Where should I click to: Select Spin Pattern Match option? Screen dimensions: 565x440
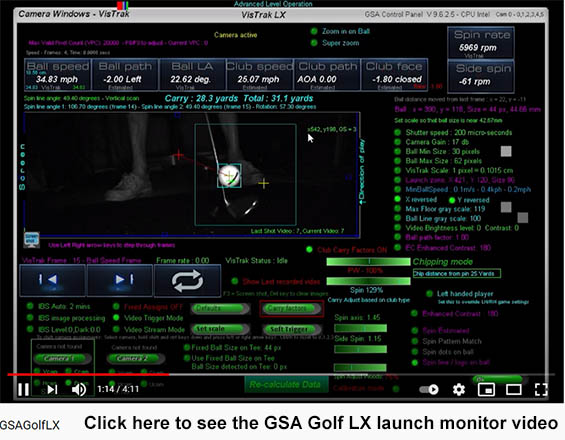[x=415, y=341]
